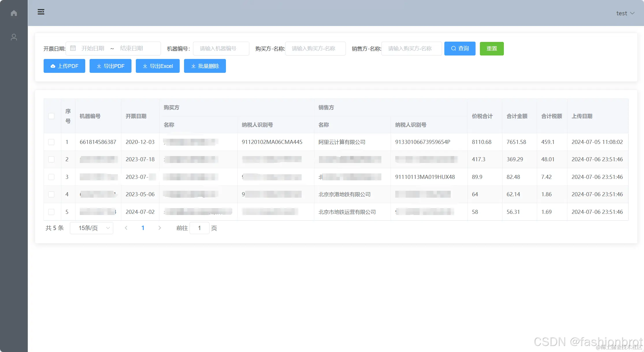Click the 机器编号 input field

[221, 48]
